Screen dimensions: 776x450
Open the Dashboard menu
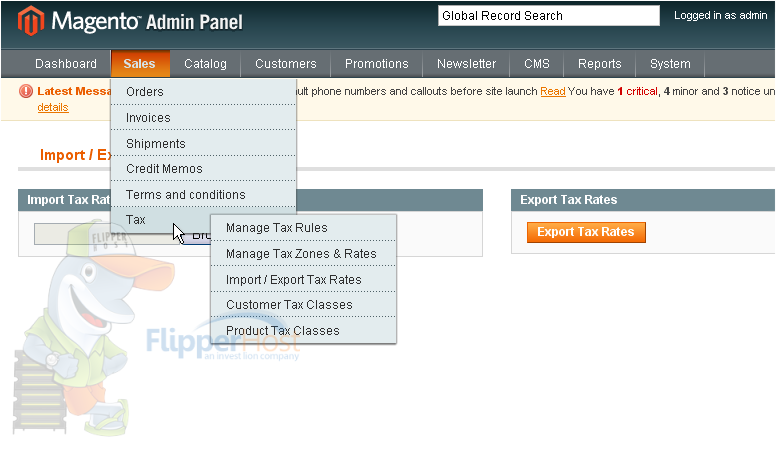pyautogui.click(x=66, y=64)
